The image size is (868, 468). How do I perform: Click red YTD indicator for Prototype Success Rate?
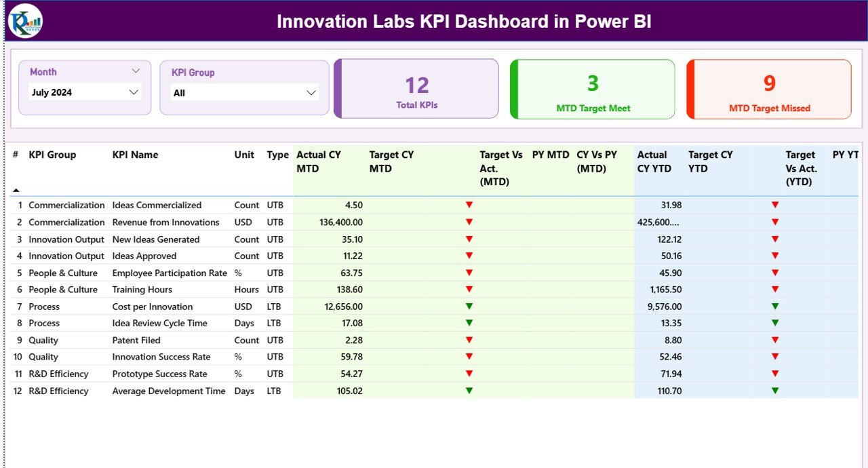(774, 374)
